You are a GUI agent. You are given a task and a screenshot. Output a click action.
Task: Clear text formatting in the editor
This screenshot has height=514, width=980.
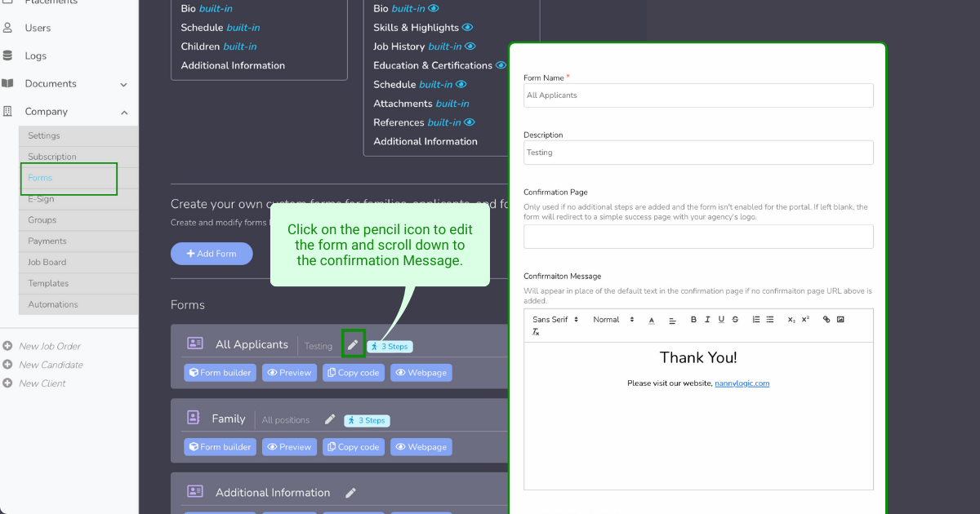536,332
